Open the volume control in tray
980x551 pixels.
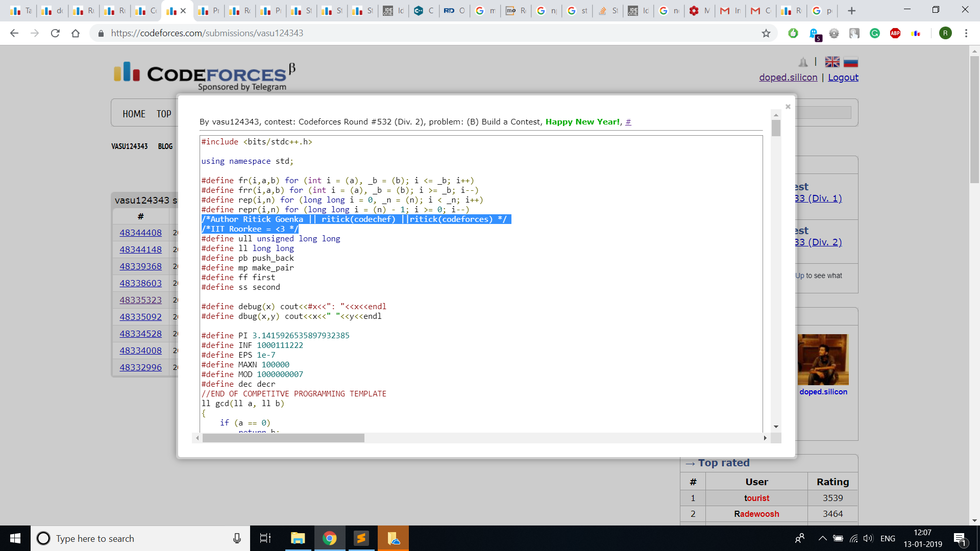point(868,538)
